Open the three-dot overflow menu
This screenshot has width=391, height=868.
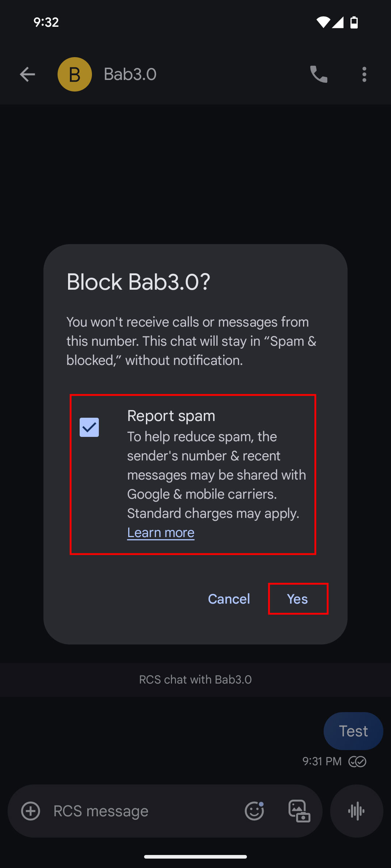[364, 75]
